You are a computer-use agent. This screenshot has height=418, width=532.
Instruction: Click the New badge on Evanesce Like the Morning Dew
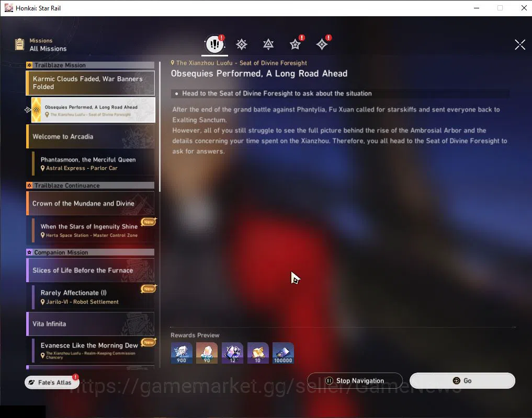pos(149,342)
